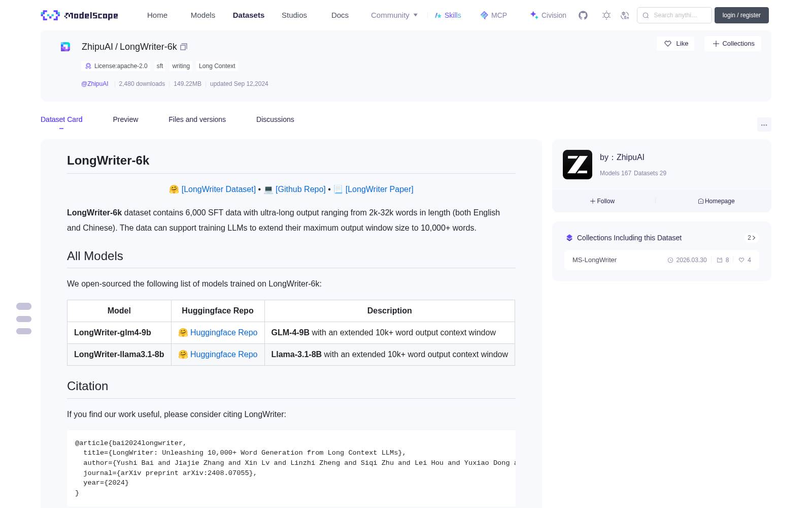Screen dimensions: 812x508
Task: Click the login / register button
Action: click(741, 15)
